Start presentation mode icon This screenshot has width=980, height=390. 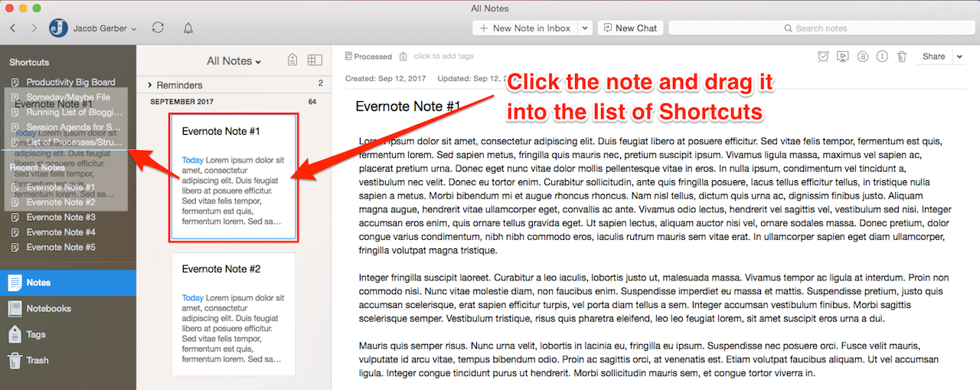pos(843,56)
